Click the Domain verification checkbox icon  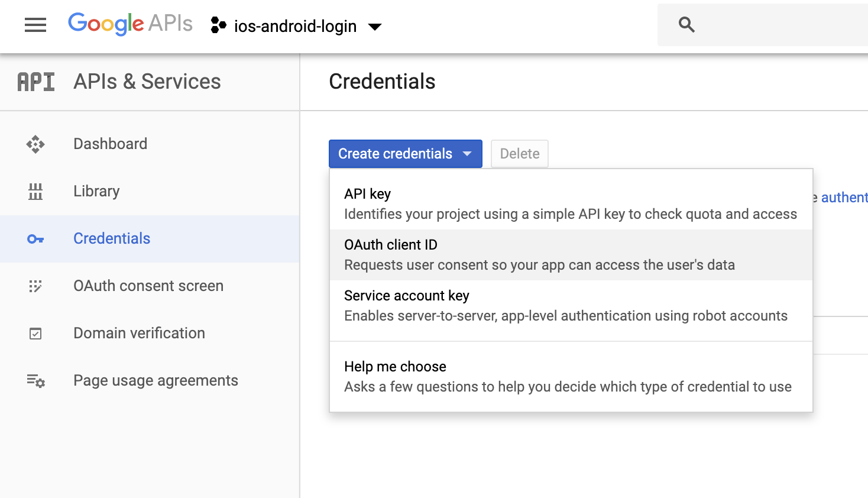[35, 334]
